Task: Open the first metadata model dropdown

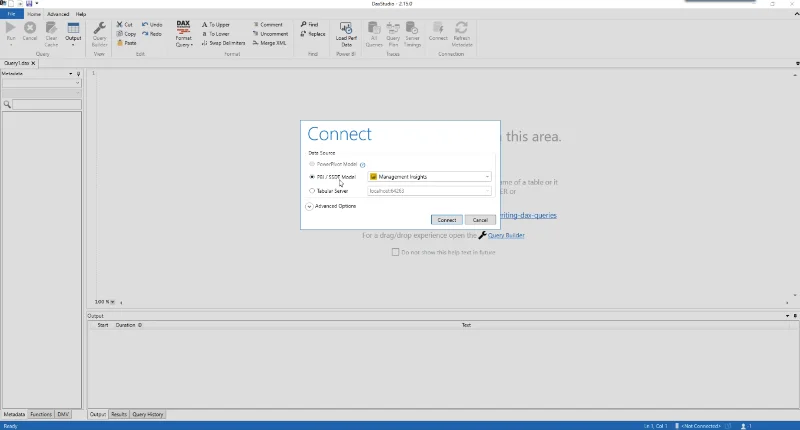Action: tap(41, 83)
